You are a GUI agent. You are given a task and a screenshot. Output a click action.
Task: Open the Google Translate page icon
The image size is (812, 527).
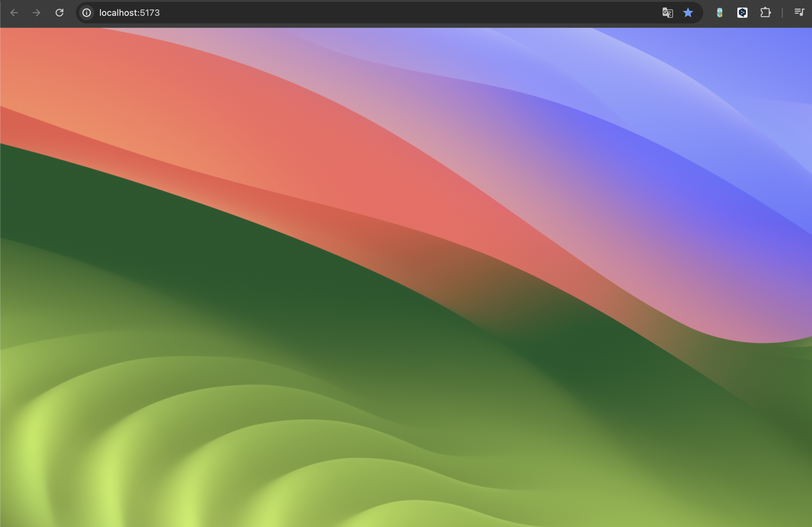(667, 13)
